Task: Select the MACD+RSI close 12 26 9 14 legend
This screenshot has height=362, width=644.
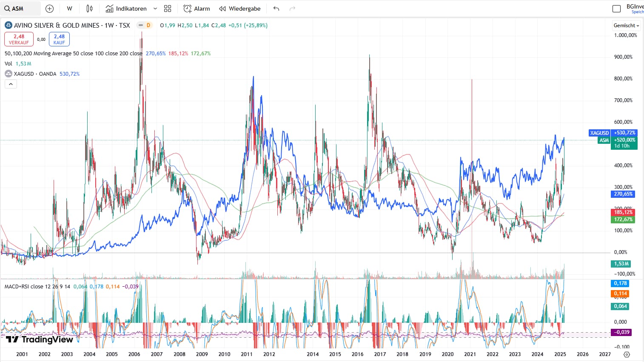Action: point(37,287)
